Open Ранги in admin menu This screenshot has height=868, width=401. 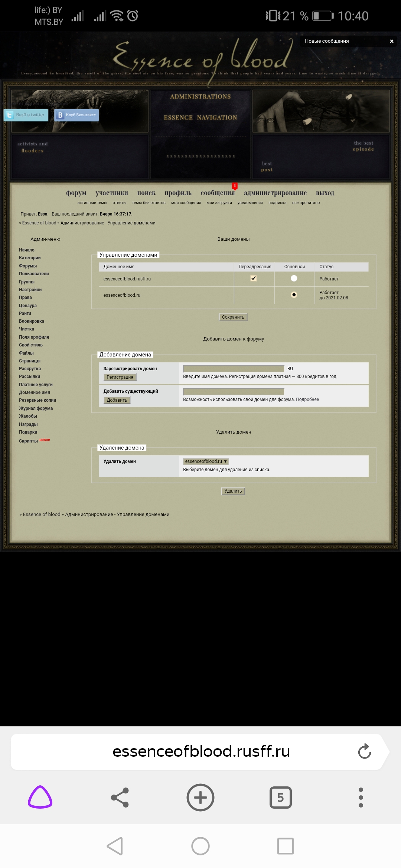[25, 313]
